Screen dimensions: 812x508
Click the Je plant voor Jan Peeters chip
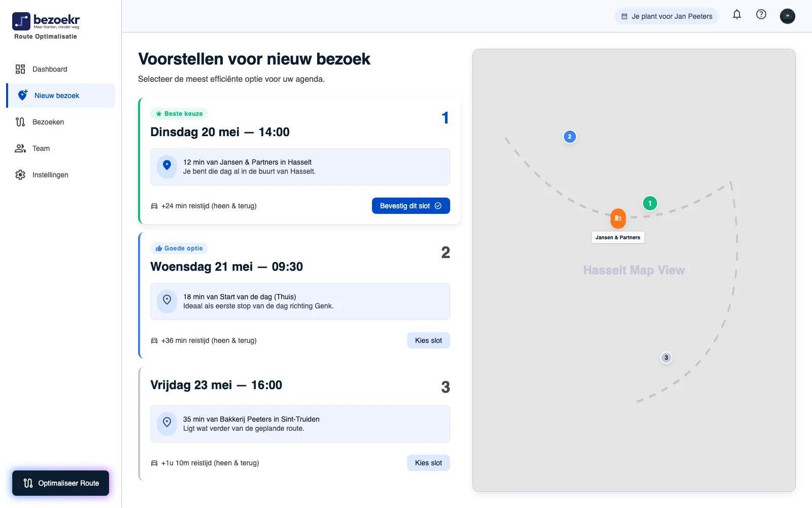(x=667, y=16)
